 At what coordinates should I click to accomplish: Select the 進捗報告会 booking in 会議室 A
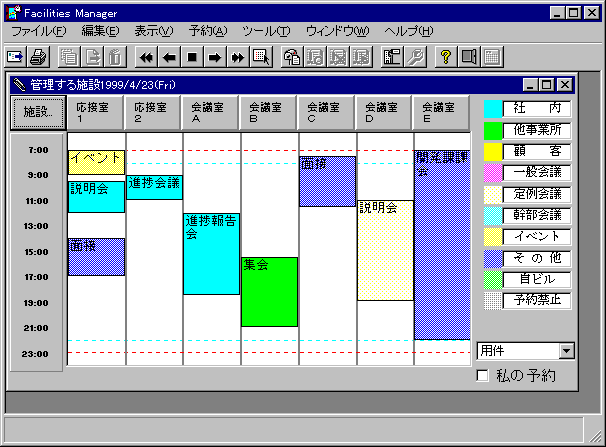(211, 254)
